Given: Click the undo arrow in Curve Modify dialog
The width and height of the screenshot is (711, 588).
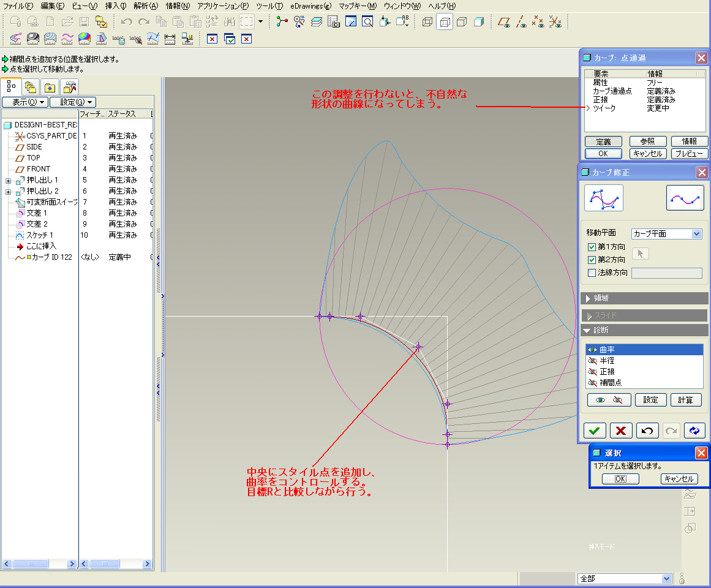Looking at the screenshot, I should point(647,430).
